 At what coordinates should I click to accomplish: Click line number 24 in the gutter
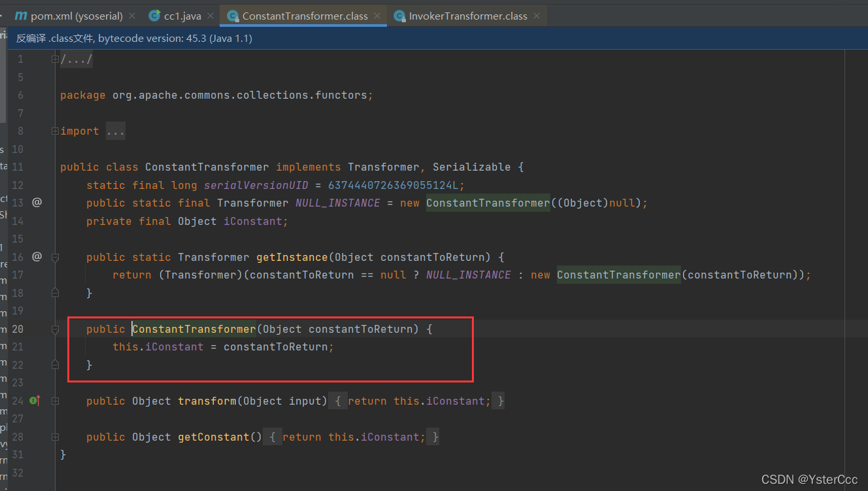point(18,401)
